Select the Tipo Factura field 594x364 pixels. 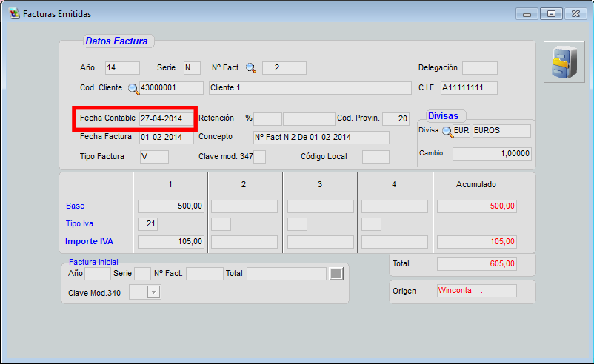click(154, 157)
